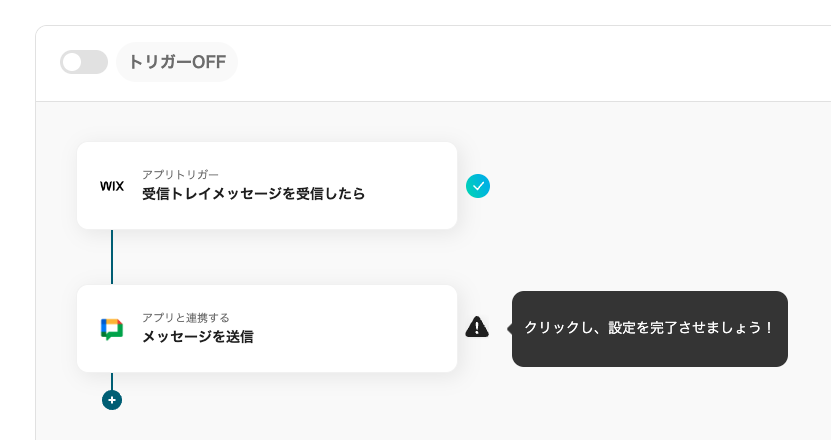Click the クリックし、設定を完了させましょう！ tooltip

click(x=650, y=328)
